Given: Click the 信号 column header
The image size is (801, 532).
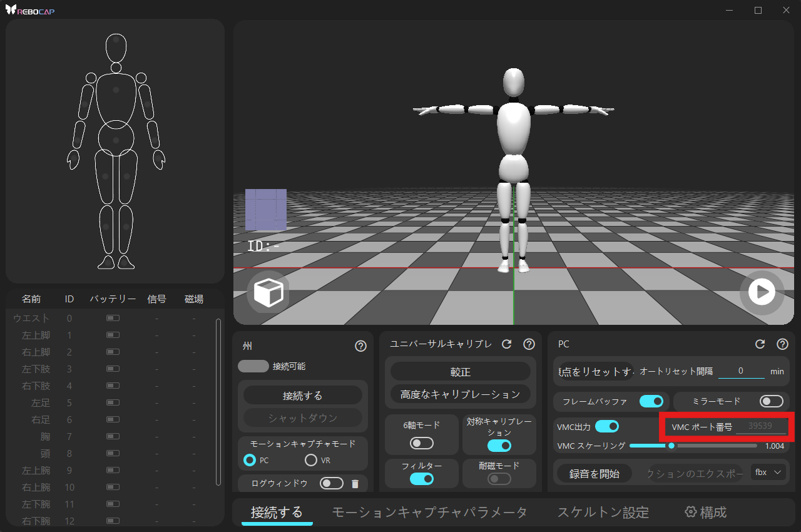Looking at the screenshot, I should coord(156,299).
